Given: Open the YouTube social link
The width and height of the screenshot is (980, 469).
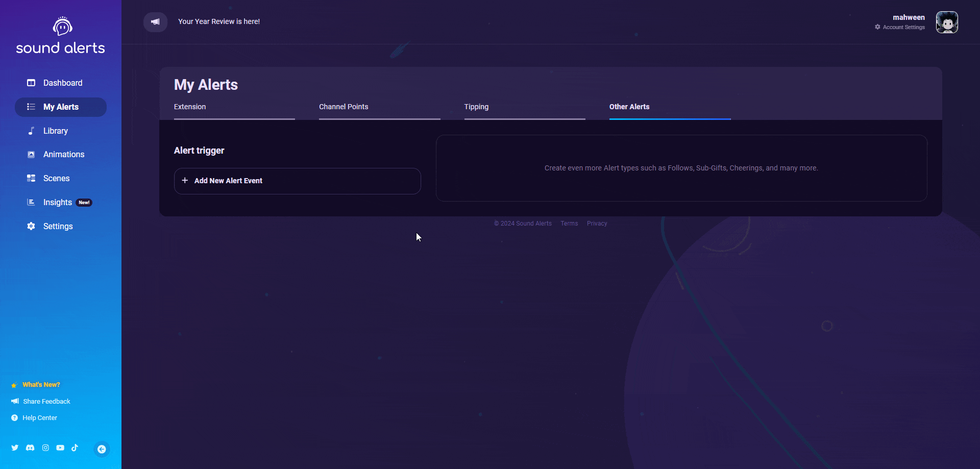Looking at the screenshot, I should (60, 448).
